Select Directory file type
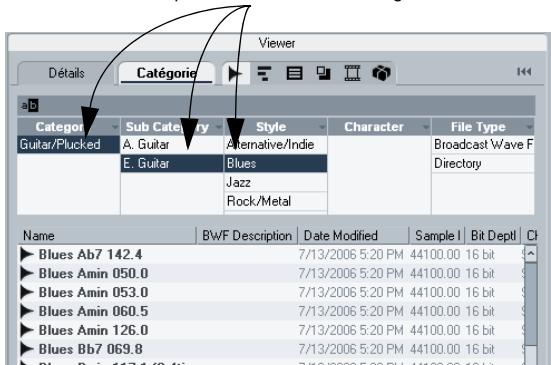 pyautogui.click(x=483, y=163)
